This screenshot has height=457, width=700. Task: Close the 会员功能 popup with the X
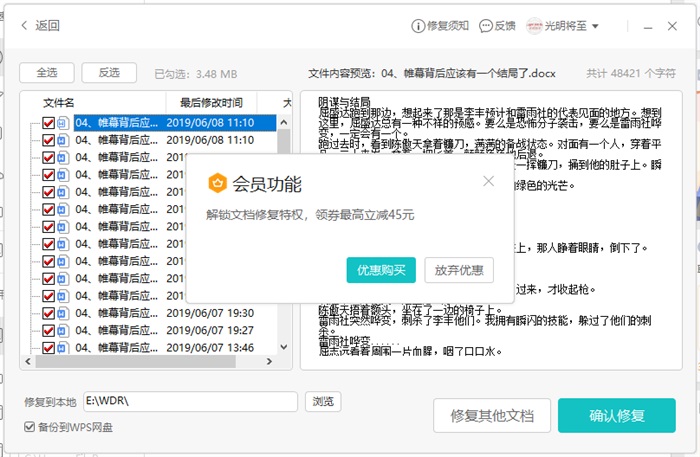[488, 181]
